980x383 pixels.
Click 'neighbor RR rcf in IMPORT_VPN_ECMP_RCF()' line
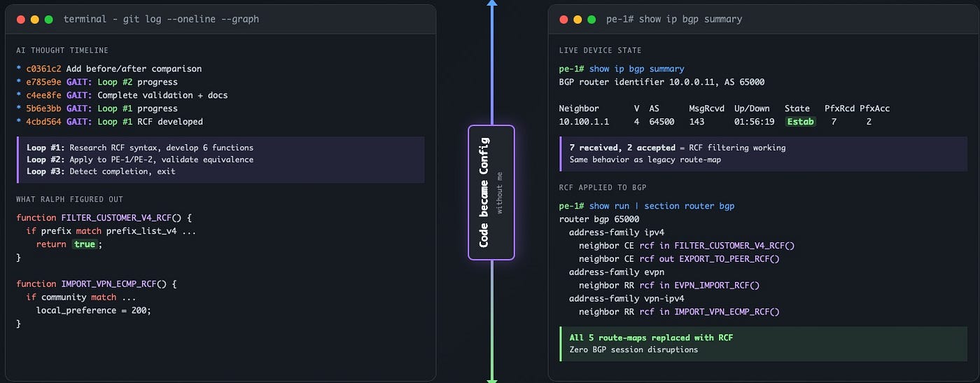click(x=679, y=312)
